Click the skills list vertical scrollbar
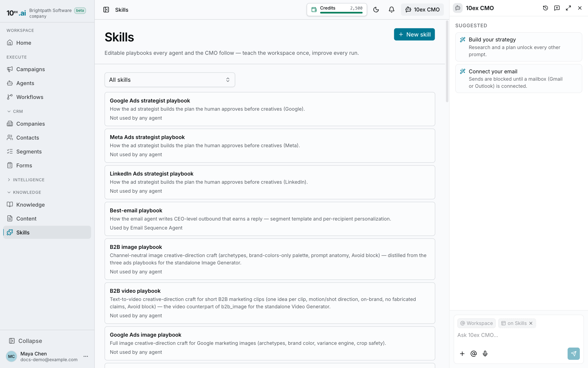Screen dimensions: 588x368 click(447, 61)
